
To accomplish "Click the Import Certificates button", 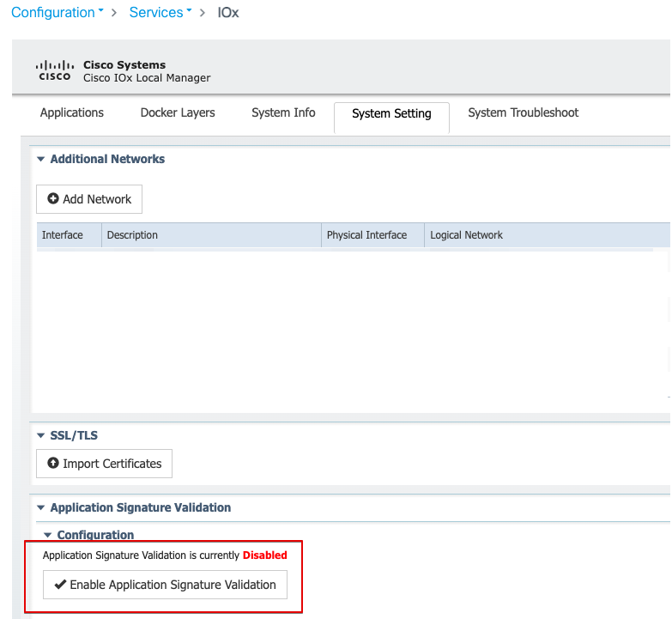I will point(105,464).
